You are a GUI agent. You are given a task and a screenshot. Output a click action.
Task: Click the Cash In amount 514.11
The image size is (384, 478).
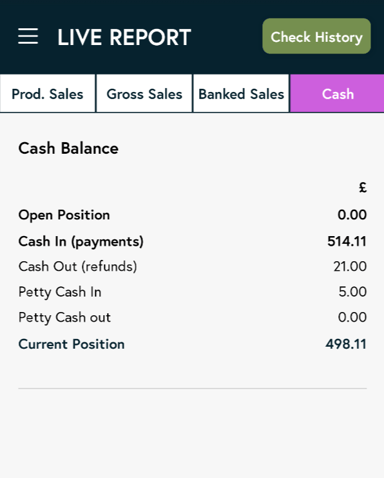347,241
